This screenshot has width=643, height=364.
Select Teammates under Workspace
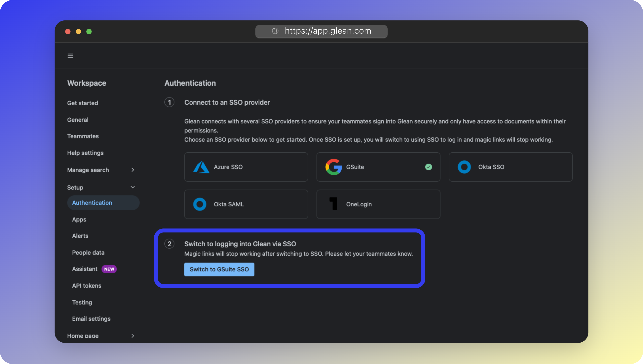(x=83, y=136)
